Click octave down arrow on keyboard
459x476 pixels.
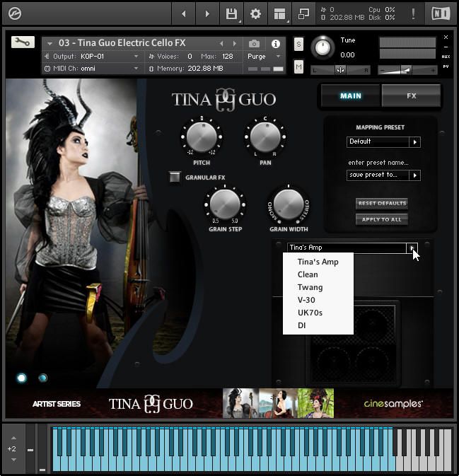point(13,460)
